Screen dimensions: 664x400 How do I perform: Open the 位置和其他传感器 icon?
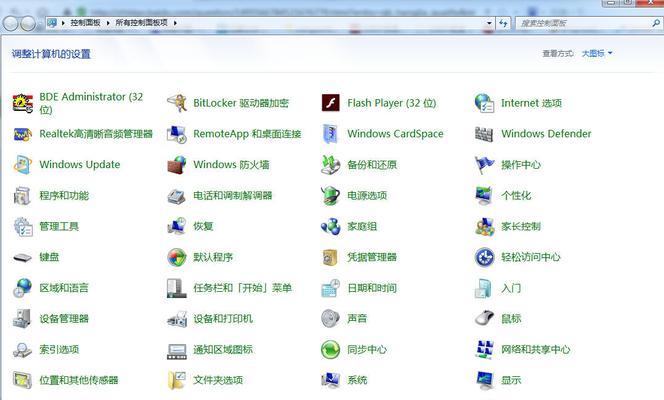tap(22, 380)
